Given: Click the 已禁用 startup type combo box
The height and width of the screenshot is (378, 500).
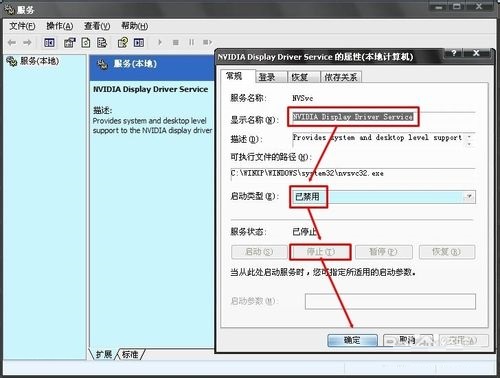Looking at the screenshot, I should tap(383, 197).
